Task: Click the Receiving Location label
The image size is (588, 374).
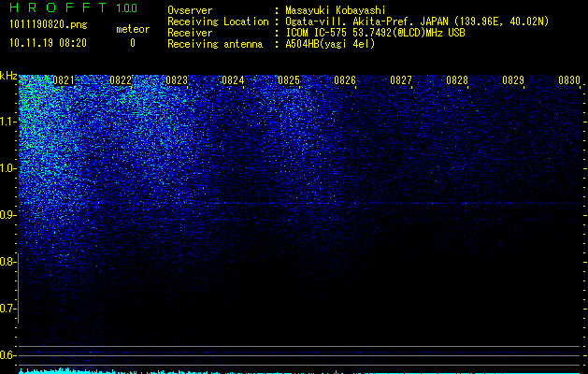Action: click(218, 22)
